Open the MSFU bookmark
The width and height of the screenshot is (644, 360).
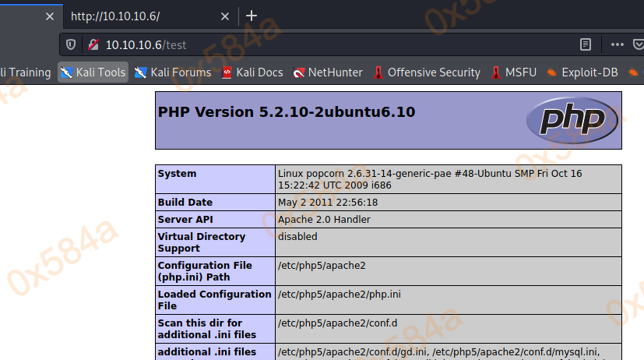click(512, 72)
